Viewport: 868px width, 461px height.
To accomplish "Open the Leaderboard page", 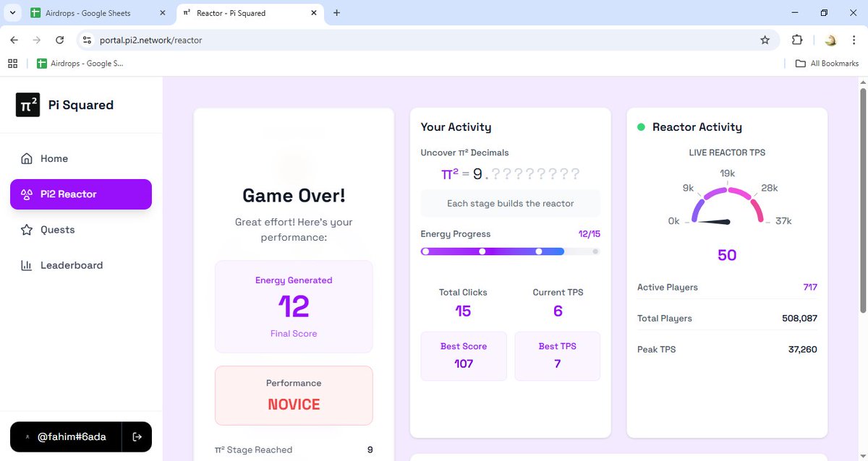I will coord(81,265).
